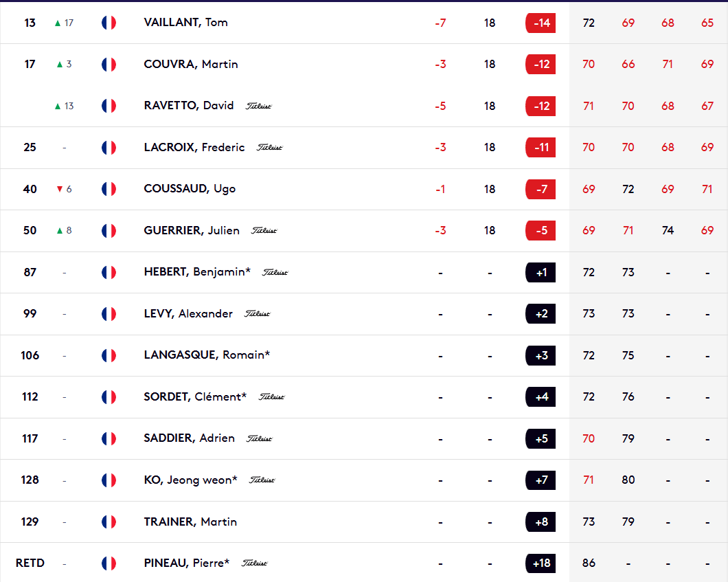This screenshot has height=582, width=728.
Task: Click the red down arrow on Coussaud's row
Action: 60,189
